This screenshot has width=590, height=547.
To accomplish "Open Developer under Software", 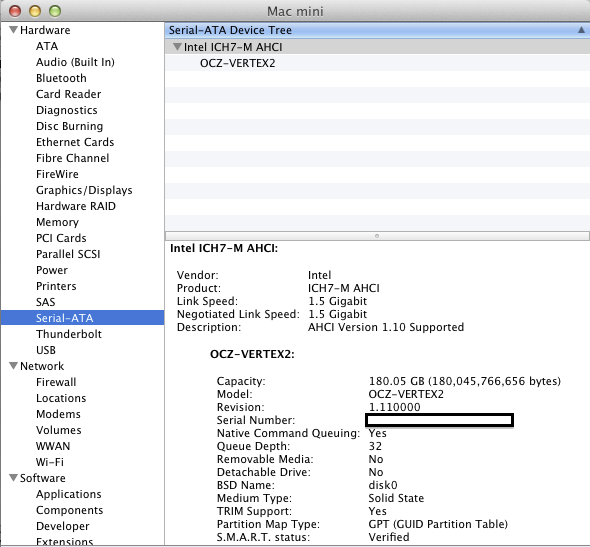I will pos(63,526).
